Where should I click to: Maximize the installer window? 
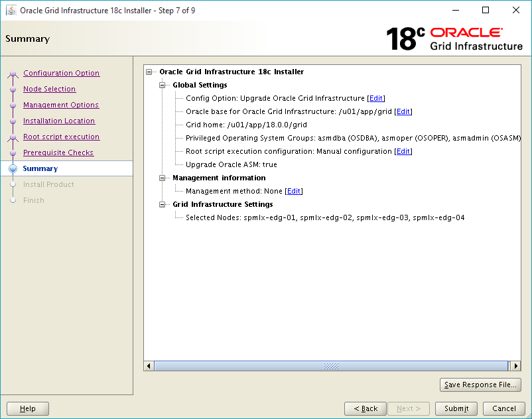pyautogui.click(x=486, y=10)
